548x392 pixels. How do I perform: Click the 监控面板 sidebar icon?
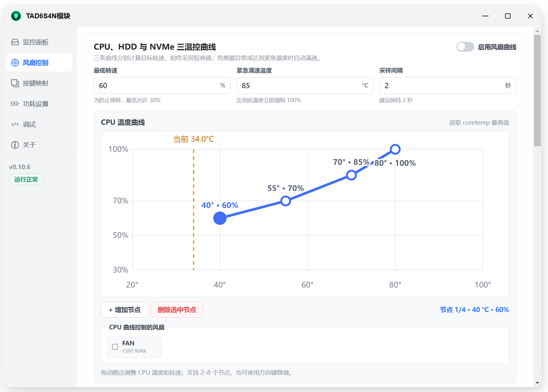point(15,42)
